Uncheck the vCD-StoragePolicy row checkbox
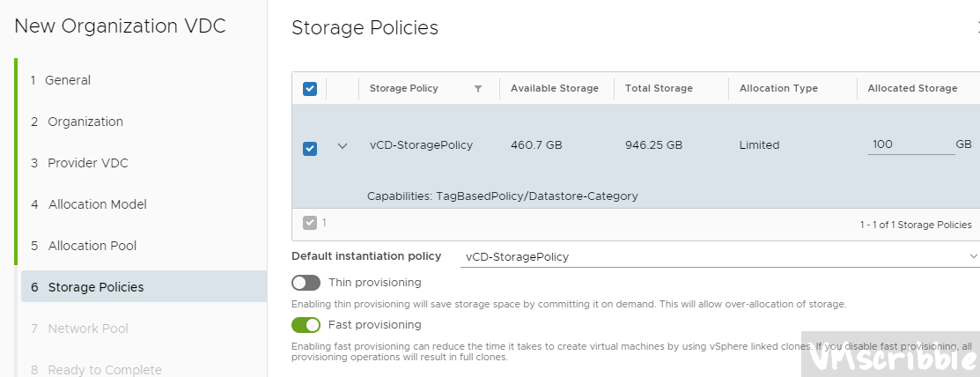The image size is (980, 377). pyautogui.click(x=310, y=148)
